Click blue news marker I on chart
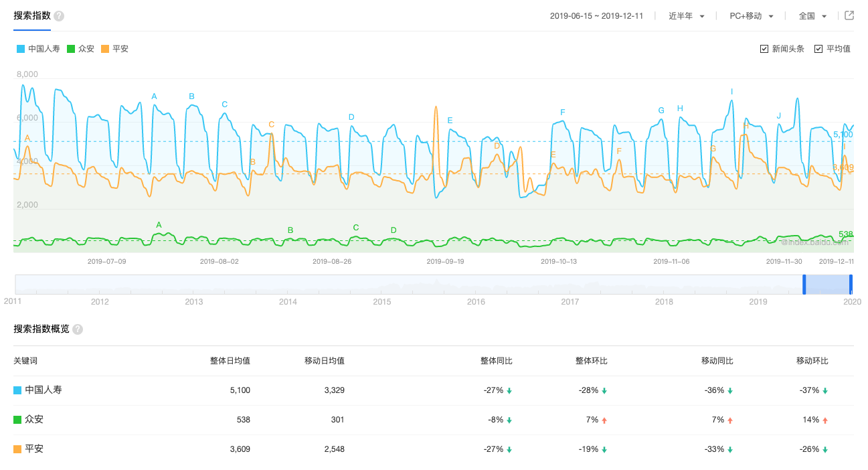The image size is (868, 470). click(731, 92)
